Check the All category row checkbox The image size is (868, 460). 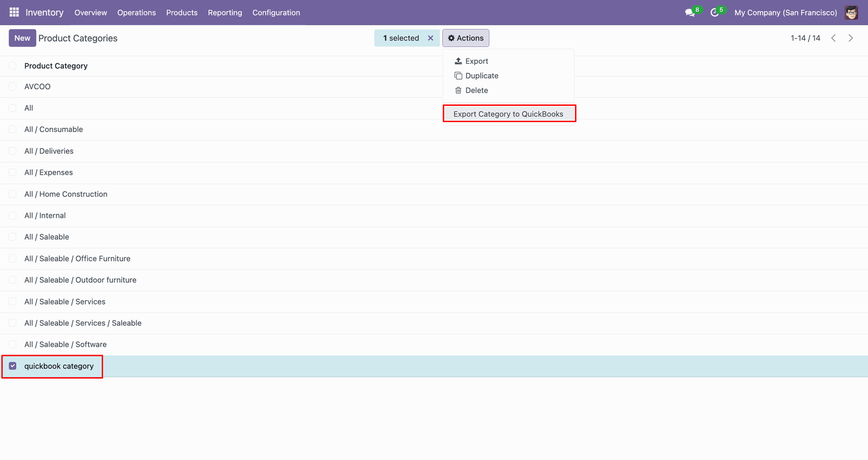pos(13,108)
